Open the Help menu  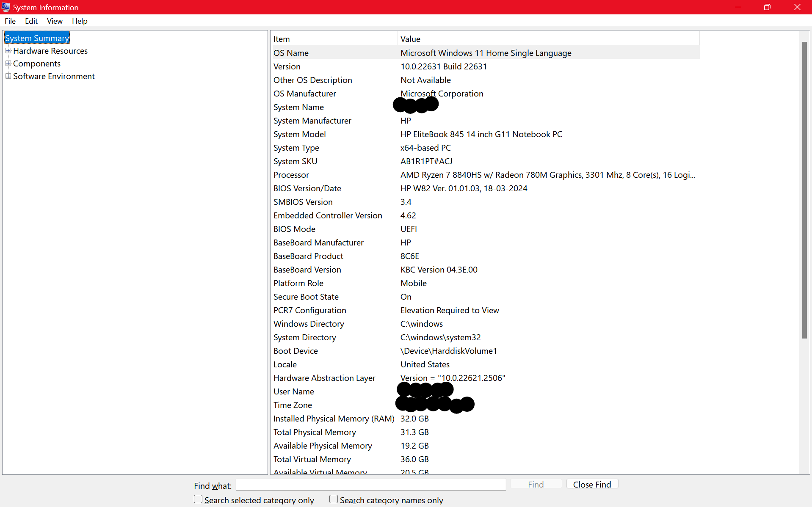80,21
